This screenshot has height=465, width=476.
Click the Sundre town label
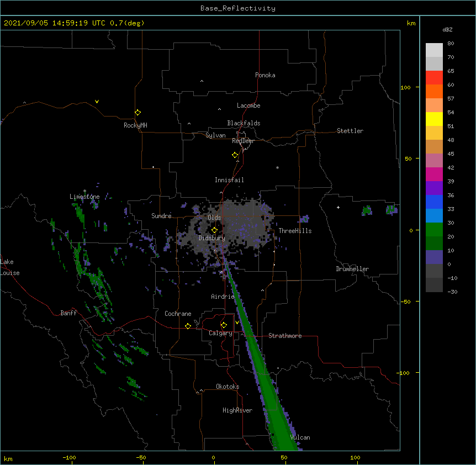(161, 216)
